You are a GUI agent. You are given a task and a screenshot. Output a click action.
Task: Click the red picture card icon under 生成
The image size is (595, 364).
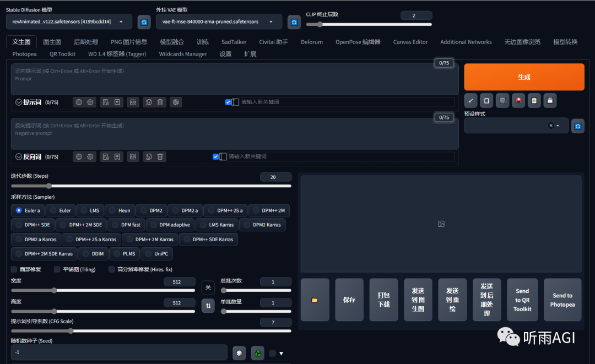[x=518, y=100]
